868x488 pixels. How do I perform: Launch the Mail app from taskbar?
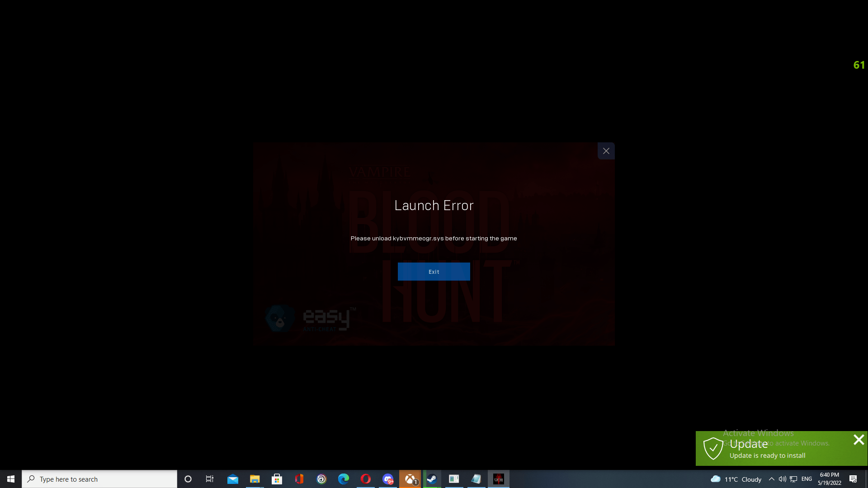pos(232,479)
